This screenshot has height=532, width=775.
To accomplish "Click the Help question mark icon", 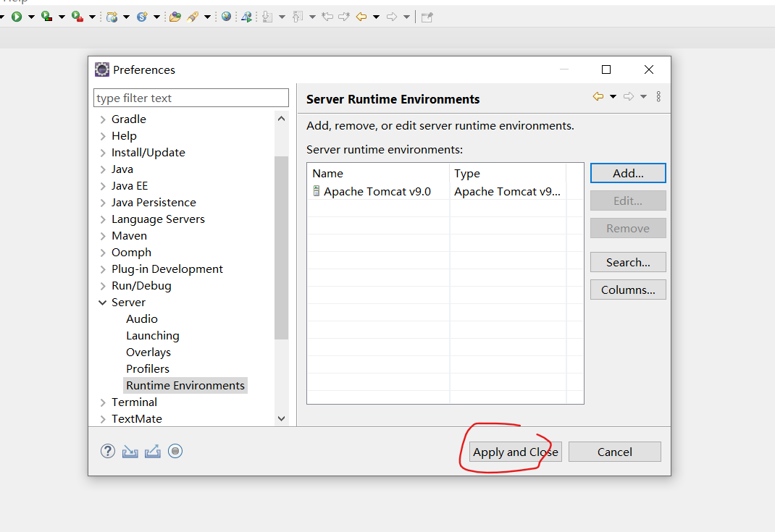I will tap(108, 451).
